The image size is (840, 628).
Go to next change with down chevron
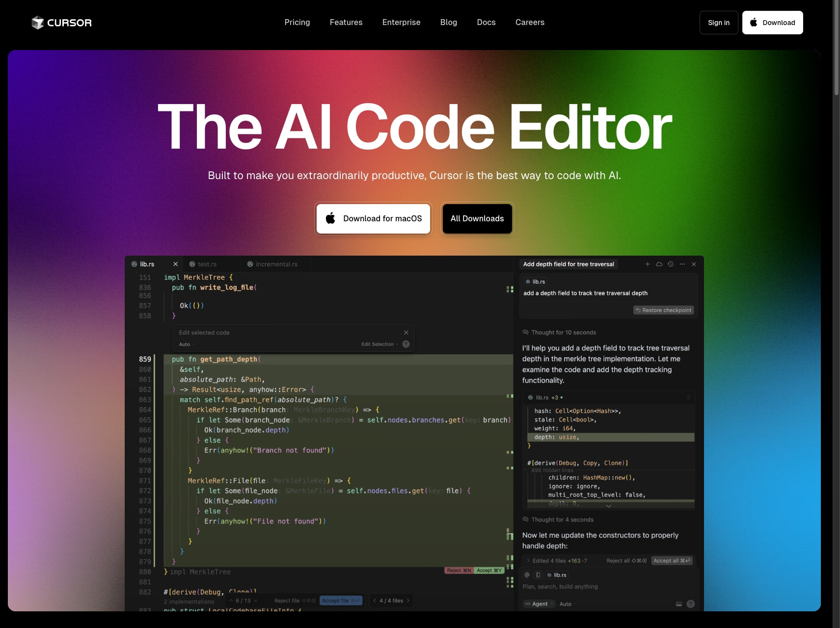pyautogui.click(x=255, y=601)
